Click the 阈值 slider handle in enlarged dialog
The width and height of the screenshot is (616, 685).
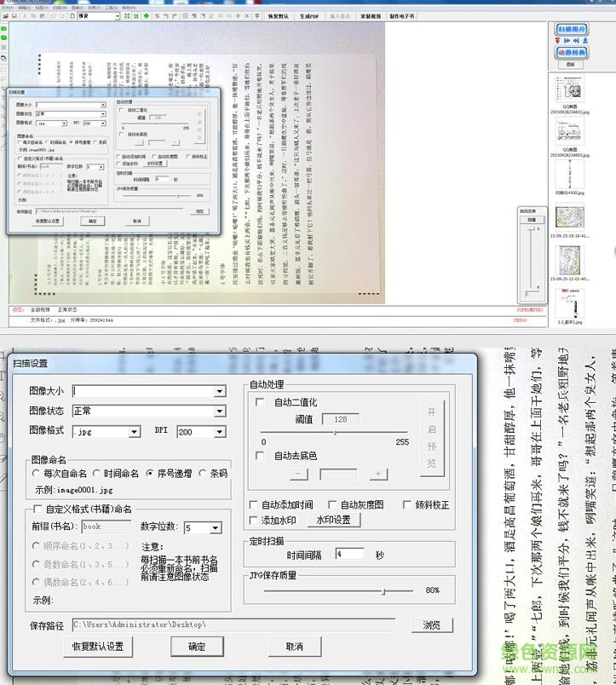point(335,433)
